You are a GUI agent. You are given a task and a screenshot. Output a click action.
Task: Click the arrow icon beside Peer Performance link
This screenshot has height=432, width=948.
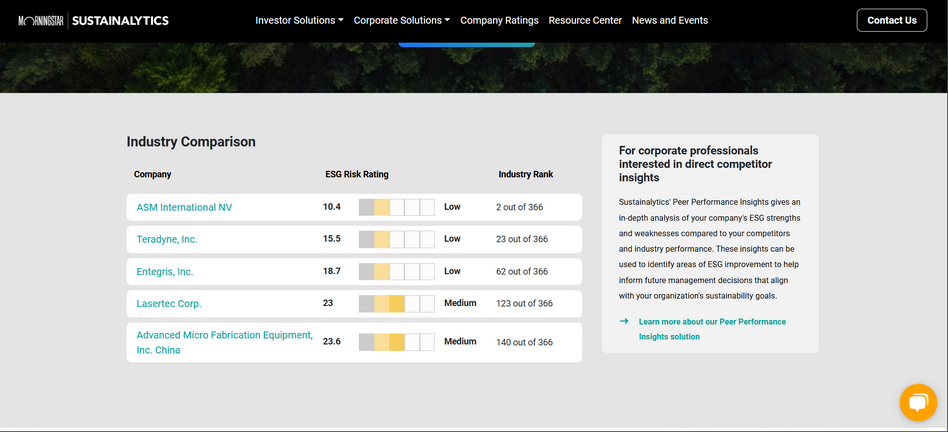[624, 321]
